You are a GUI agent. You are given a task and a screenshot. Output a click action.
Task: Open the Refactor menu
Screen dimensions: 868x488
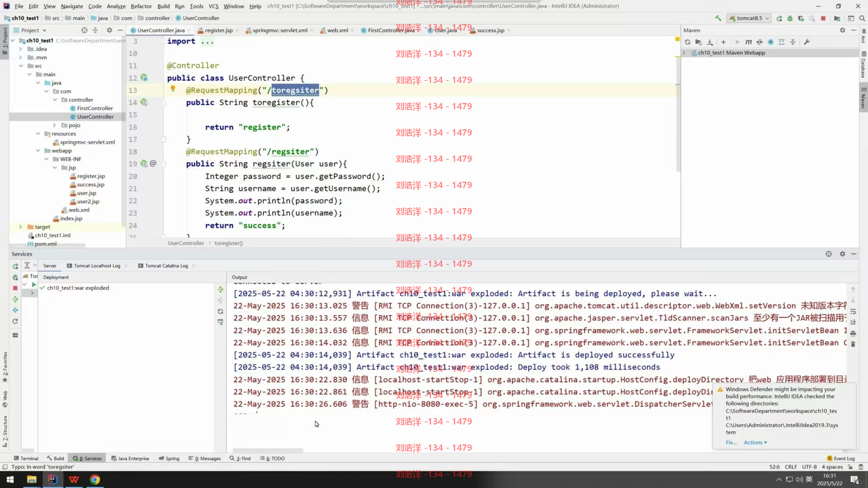pos(141,6)
